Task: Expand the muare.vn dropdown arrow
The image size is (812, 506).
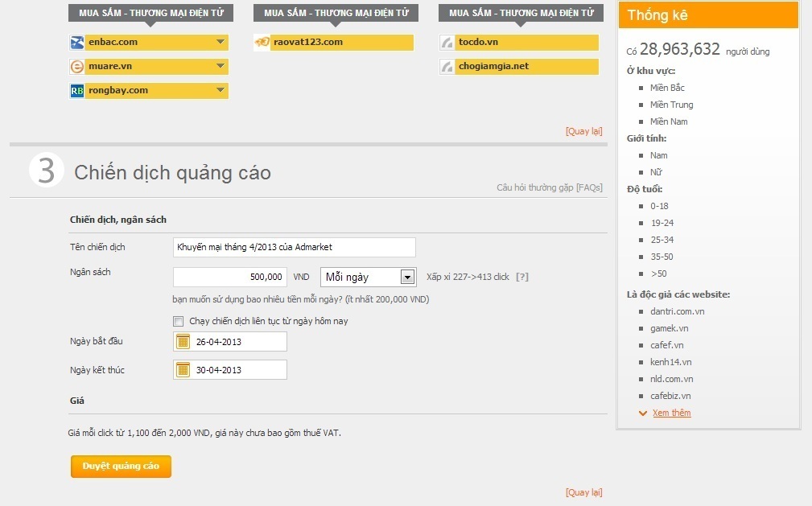Action: 221,66
